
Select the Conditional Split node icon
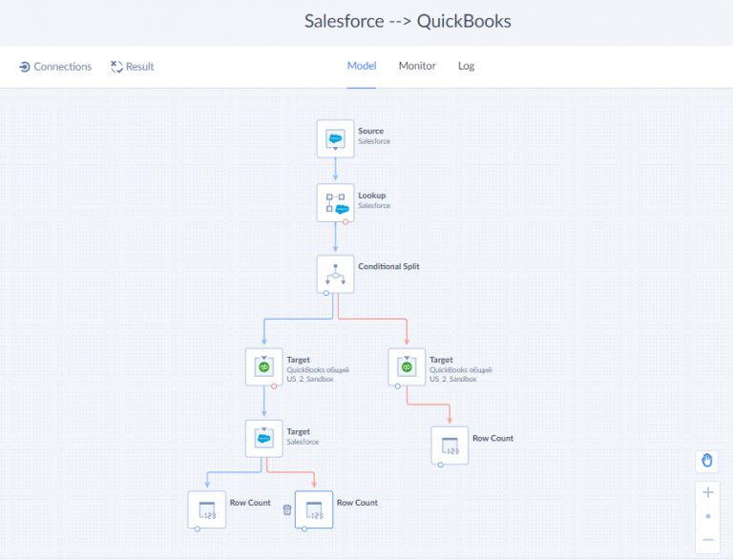click(x=335, y=274)
